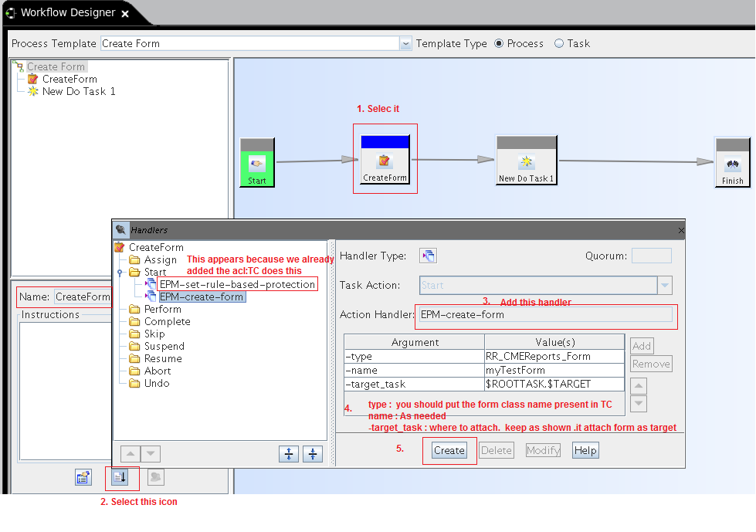Click the -type argument cell
Image resolution: width=756 pixels, height=532 pixels.
(414, 356)
